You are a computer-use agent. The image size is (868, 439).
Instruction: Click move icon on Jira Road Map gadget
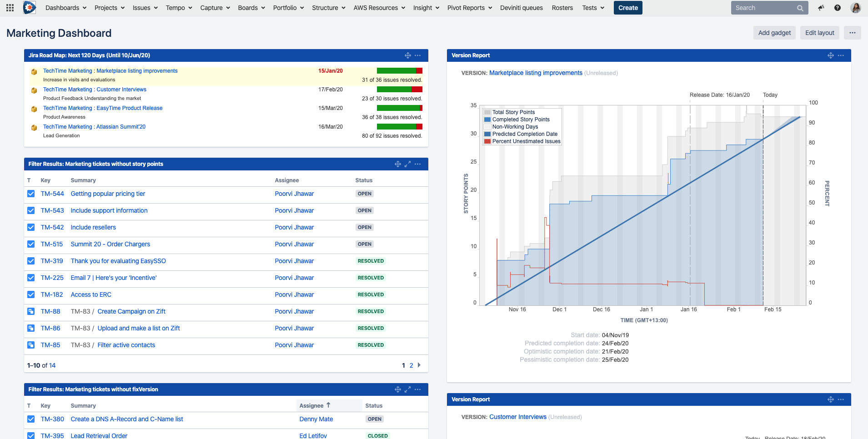click(x=408, y=55)
